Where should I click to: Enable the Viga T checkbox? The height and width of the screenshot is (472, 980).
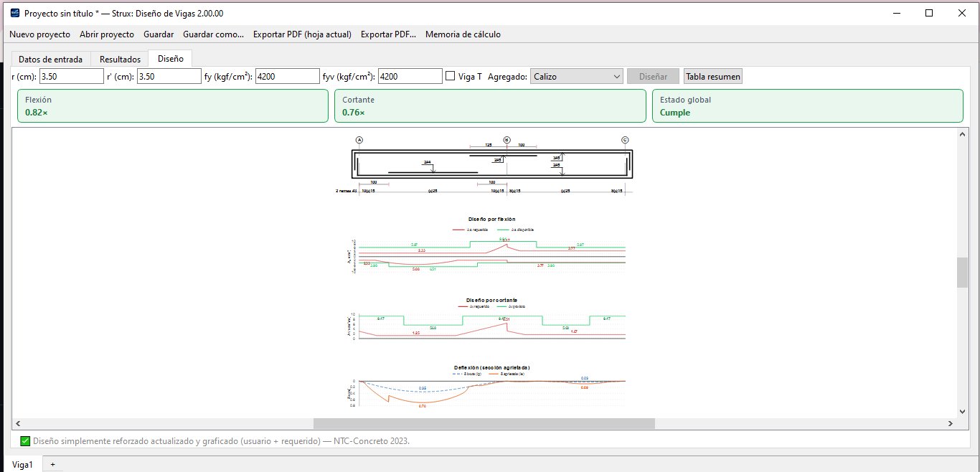point(451,76)
